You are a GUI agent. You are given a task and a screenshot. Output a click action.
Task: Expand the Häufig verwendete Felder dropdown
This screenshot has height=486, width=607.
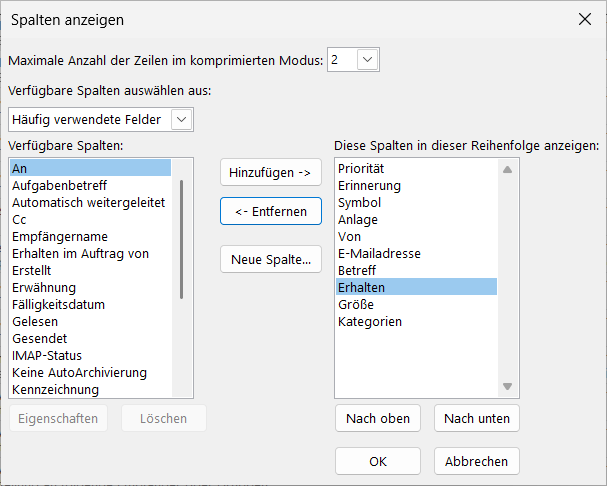(x=180, y=120)
